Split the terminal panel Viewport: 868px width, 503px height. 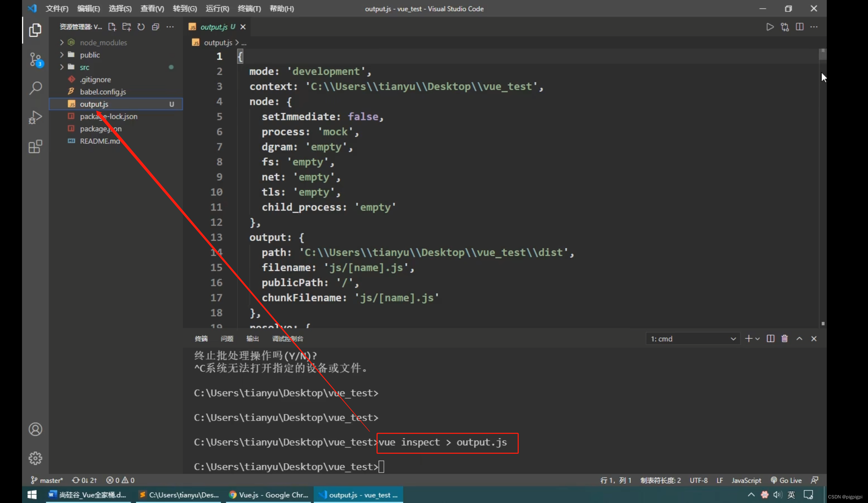(x=770, y=338)
